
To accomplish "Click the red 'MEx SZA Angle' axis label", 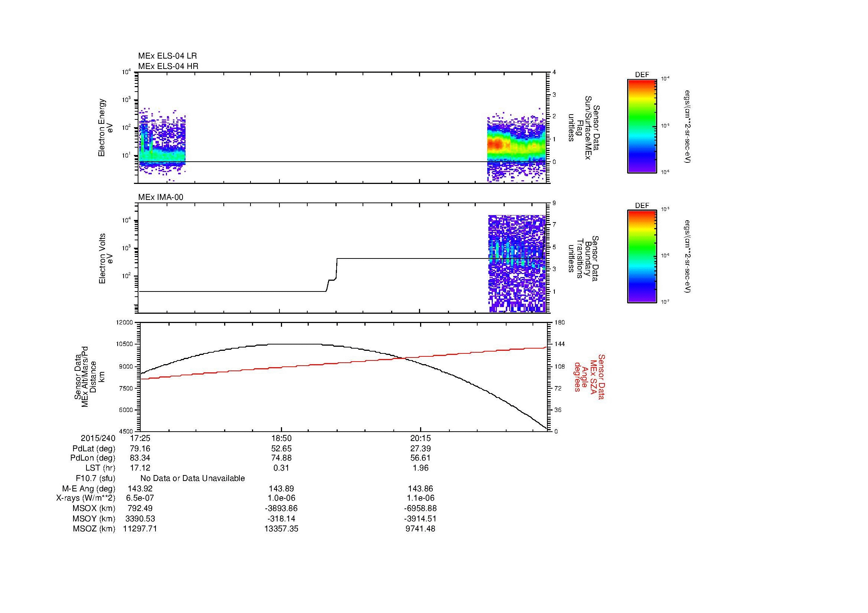I will point(589,376).
